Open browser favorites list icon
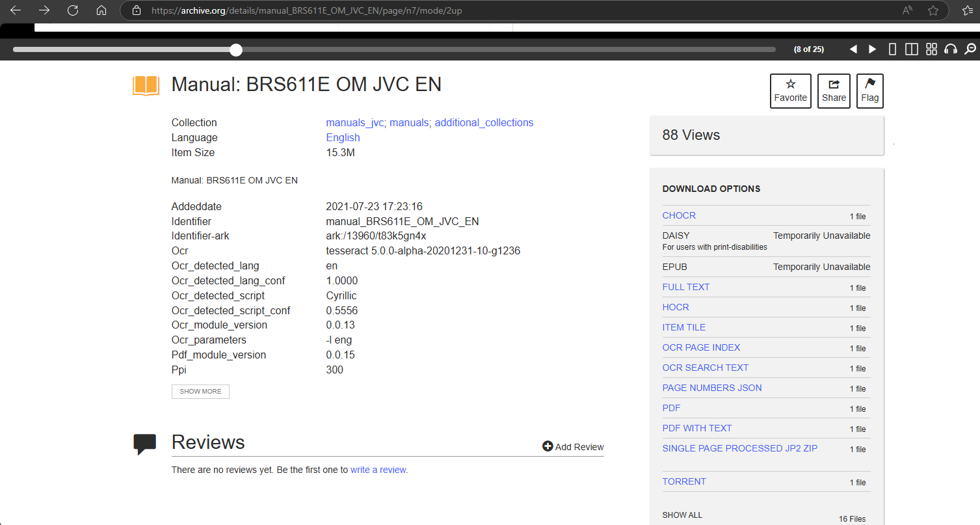 pos(968,10)
